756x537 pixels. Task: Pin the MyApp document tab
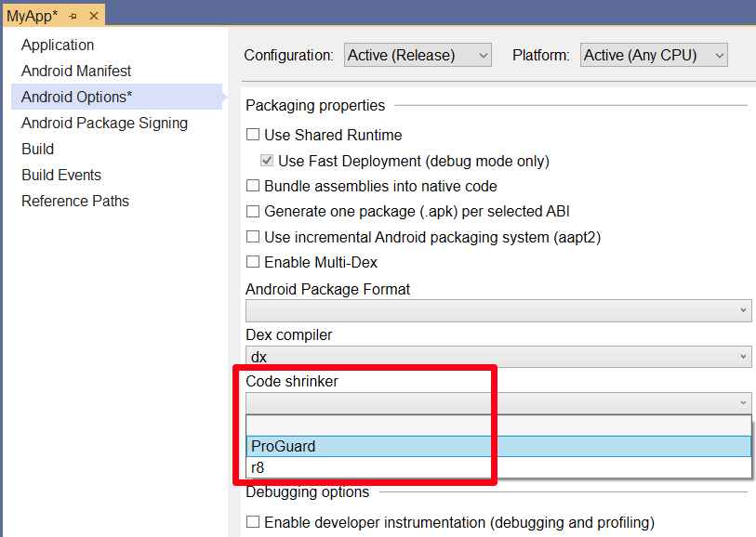tap(73, 15)
